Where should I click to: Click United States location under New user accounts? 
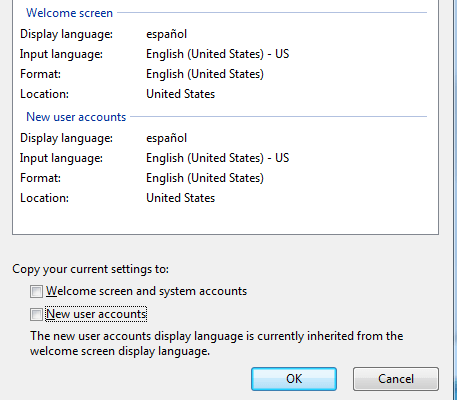(180, 198)
